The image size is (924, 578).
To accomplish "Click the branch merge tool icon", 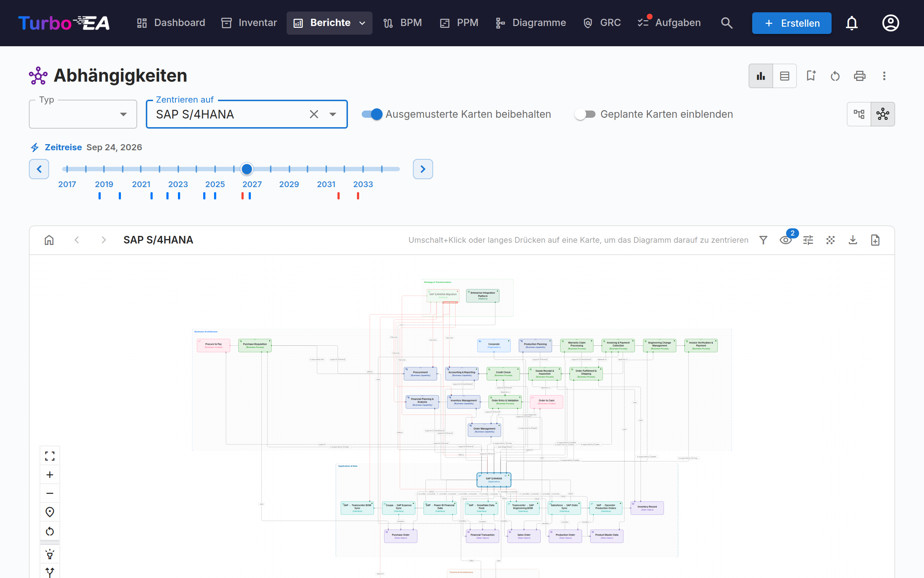I will [50, 572].
